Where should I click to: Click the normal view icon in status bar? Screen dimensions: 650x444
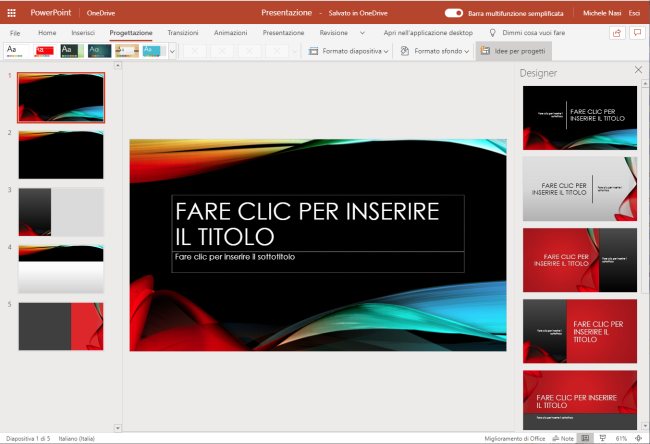coord(586,438)
